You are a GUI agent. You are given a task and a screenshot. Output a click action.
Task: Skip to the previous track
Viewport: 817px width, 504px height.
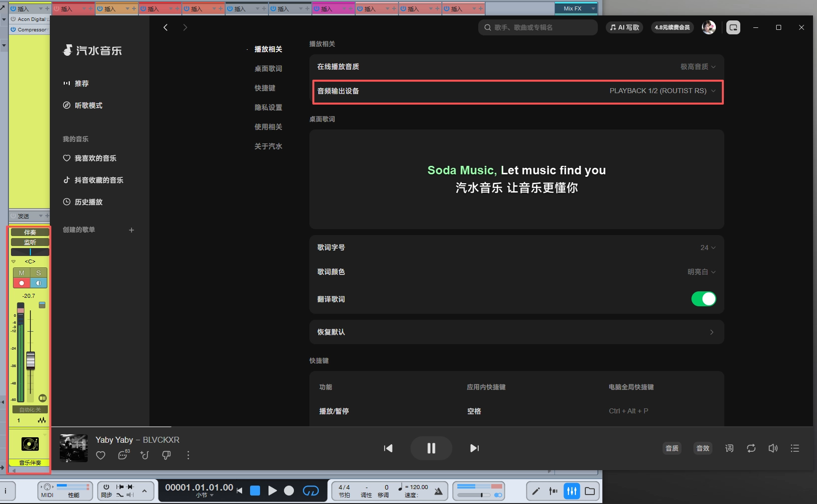(389, 448)
